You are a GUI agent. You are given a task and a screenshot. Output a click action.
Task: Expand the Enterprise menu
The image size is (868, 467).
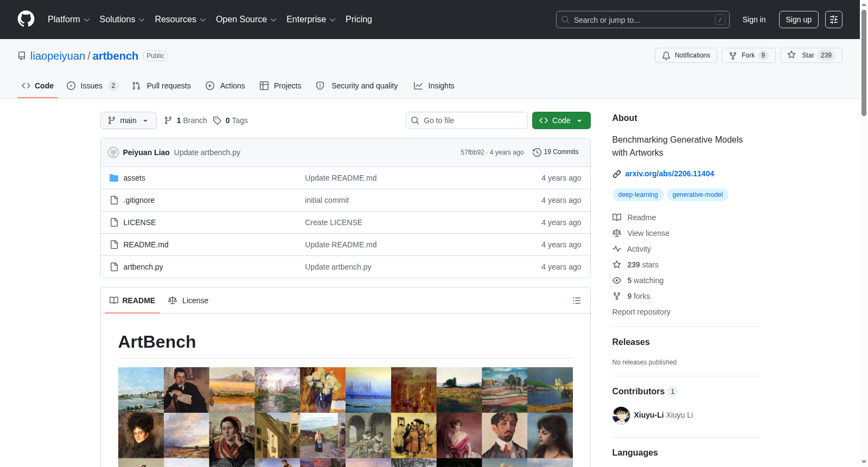tap(311, 20)
